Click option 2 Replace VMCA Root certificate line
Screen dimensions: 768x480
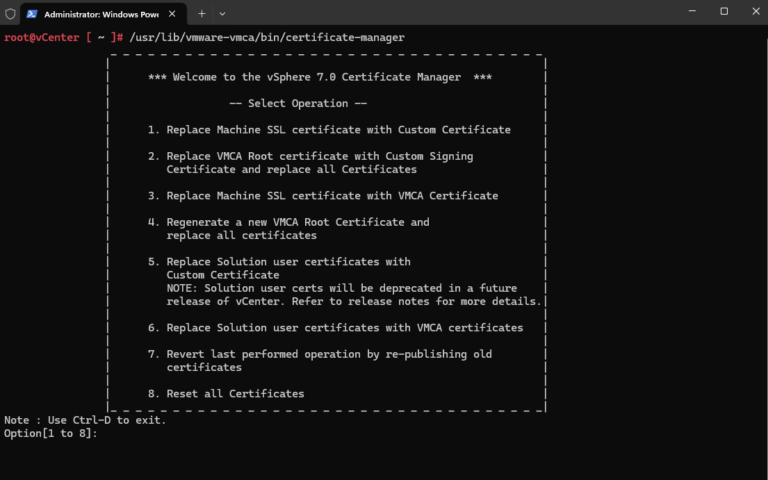point(310,156)
